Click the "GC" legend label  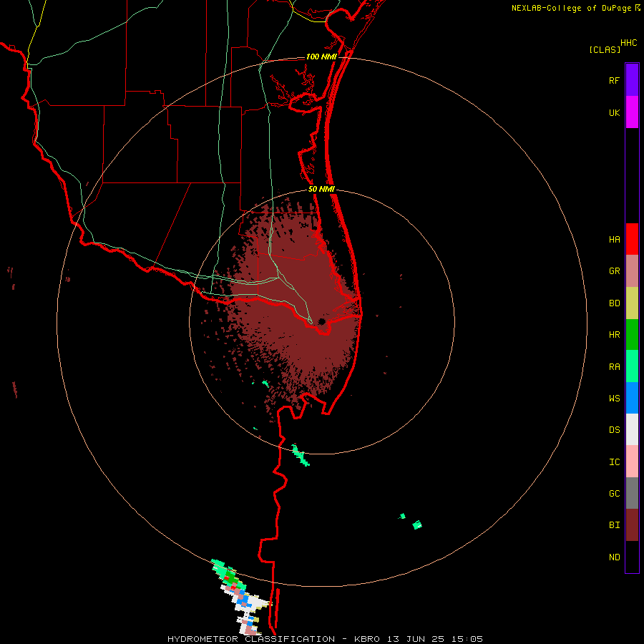(x=614, y=494)
